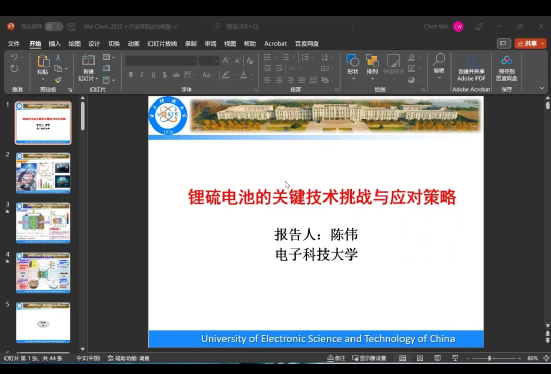Click the Share button
Image resolution: width=551 pixels, height=374 pixels.
tap(530, 44)
